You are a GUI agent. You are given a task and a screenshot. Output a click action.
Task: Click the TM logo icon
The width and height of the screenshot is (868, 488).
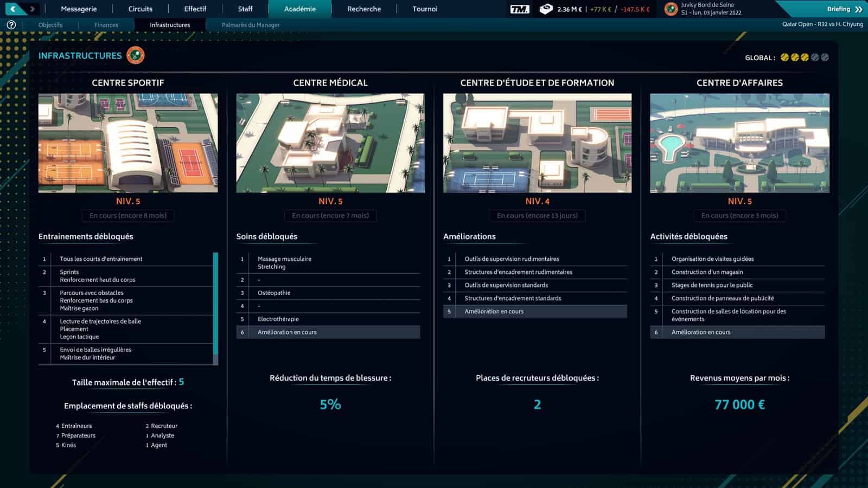click(519, 9)
